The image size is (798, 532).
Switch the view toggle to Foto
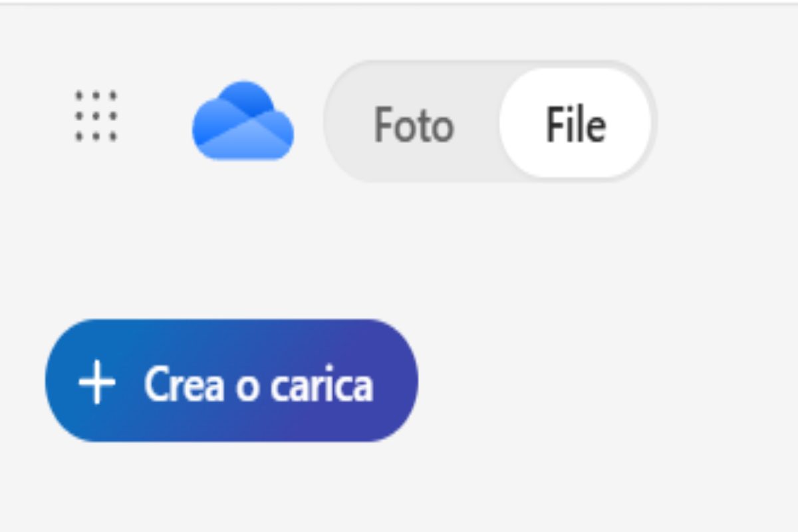[x=413, y=124]
